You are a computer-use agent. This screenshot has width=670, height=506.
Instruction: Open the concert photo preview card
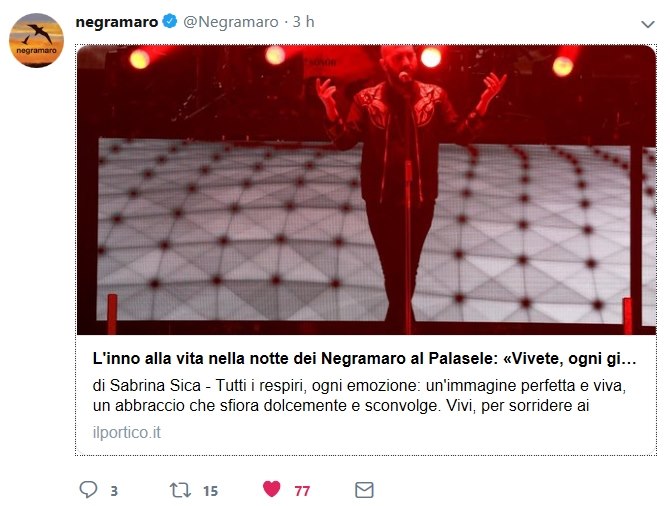(366, 190)
